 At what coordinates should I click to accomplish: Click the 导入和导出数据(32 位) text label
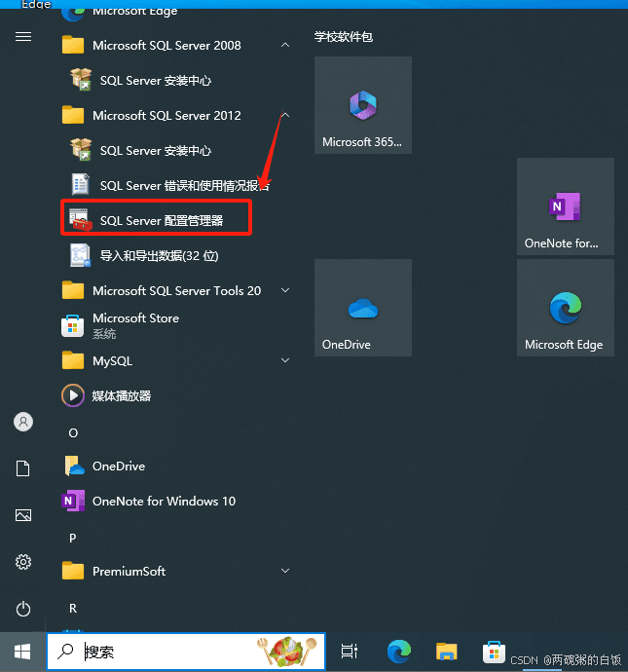point(159,256)
